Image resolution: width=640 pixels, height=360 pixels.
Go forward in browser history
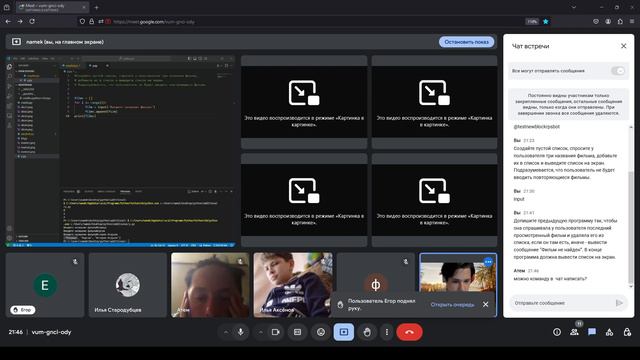point(20,21)
